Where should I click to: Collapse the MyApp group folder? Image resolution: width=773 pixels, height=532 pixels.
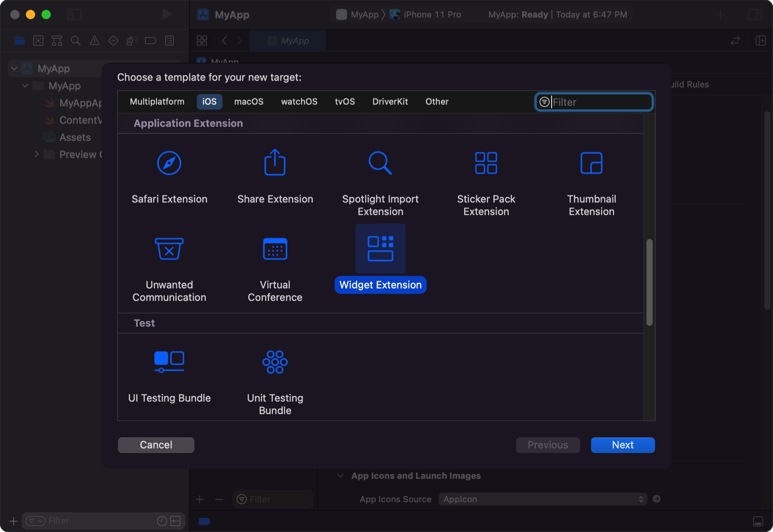(25, 86)
